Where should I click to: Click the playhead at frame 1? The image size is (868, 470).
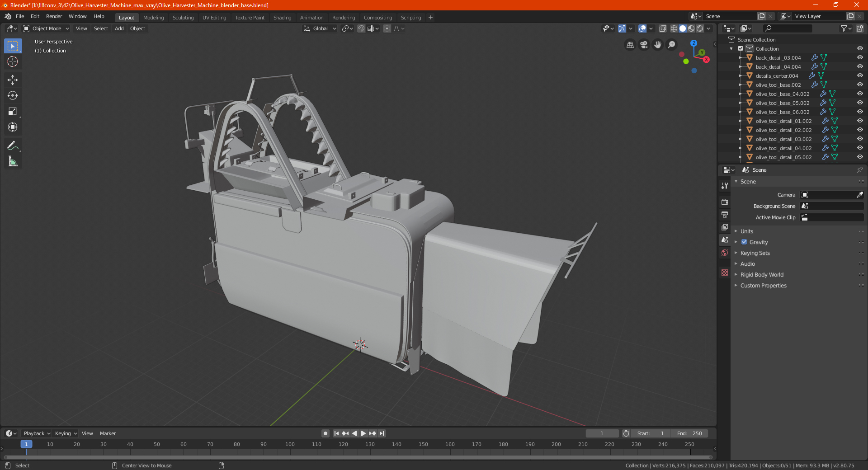click(x=26, y=444)
